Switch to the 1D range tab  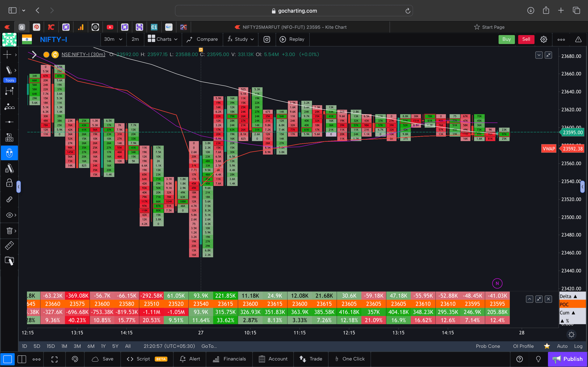(24, 346)
